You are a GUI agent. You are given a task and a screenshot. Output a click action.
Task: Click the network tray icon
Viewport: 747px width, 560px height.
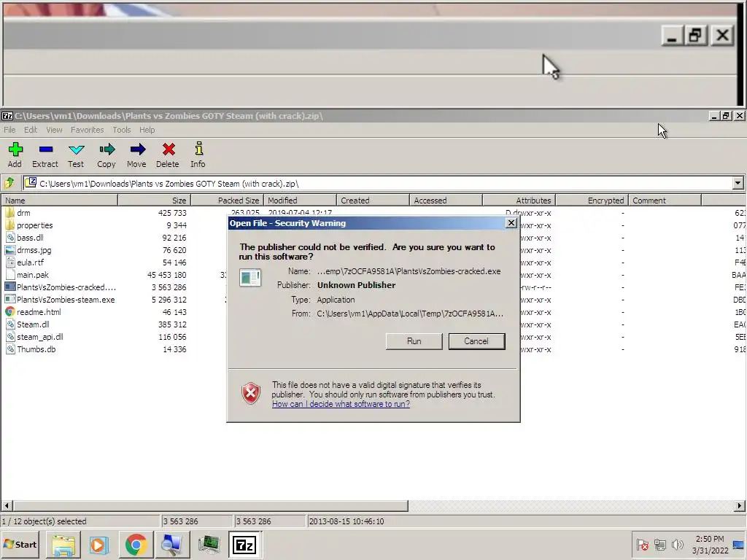click(659, 544)
